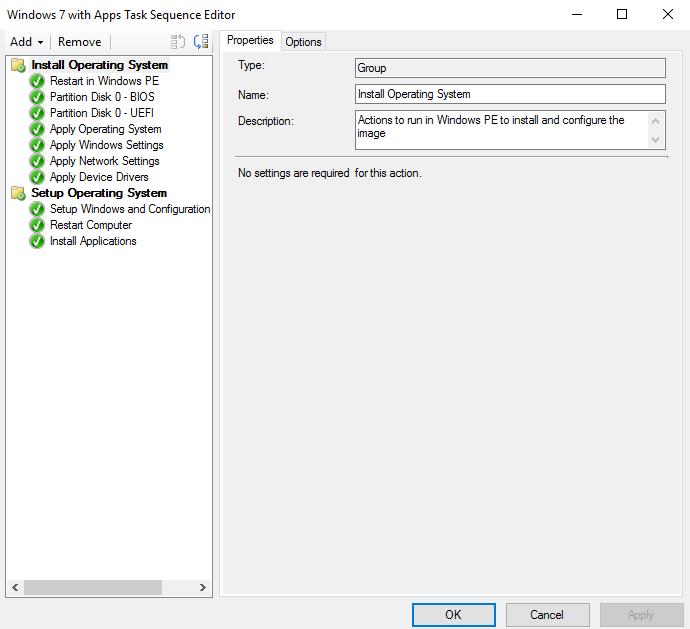Select the Restart Computer step

pos(91,225)
